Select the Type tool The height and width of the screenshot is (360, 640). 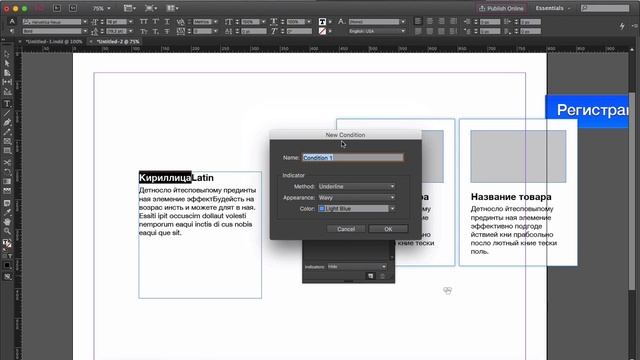7,104
